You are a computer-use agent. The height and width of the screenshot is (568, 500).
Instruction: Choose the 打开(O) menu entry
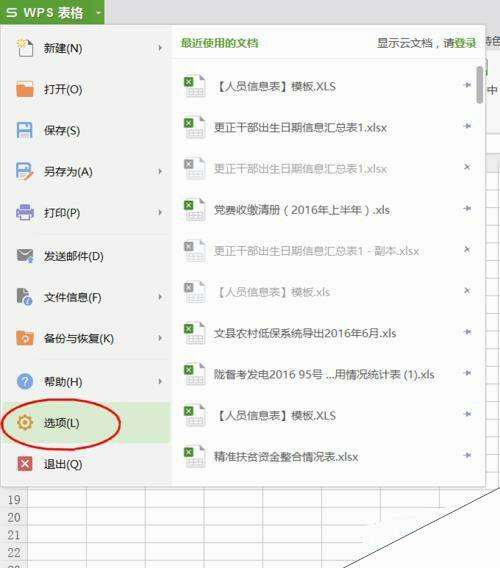(x=86, y=89)
